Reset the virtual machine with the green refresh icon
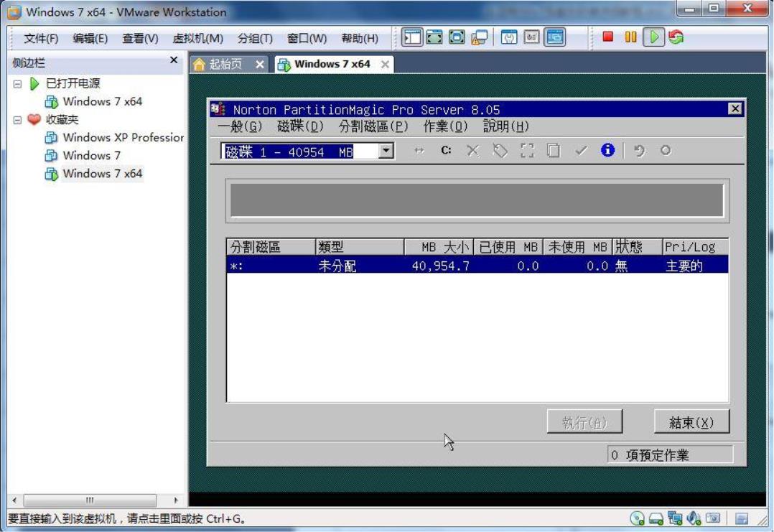 (675, 34)
